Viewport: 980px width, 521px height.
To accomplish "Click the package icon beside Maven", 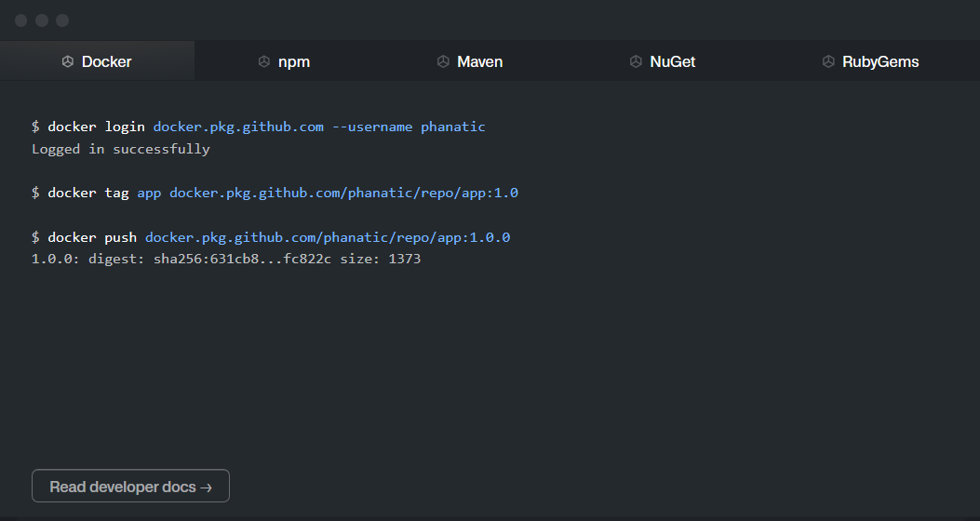I will pos(443,61).
